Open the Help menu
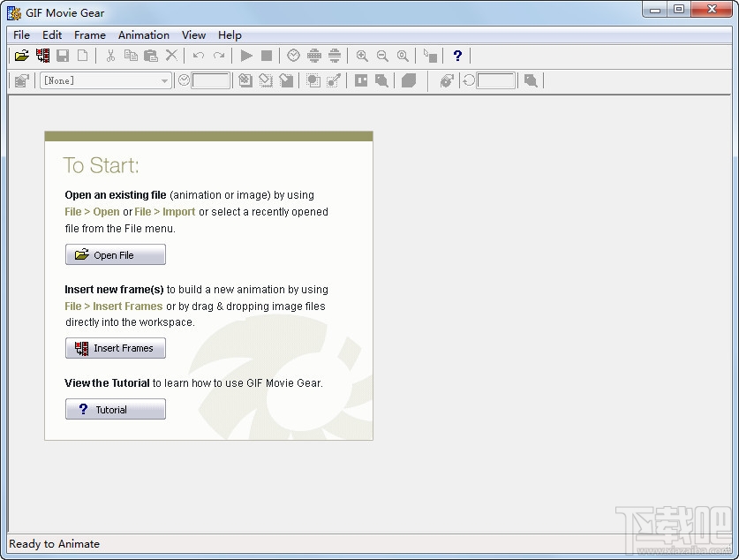739x560 pixels. [230, 34]
